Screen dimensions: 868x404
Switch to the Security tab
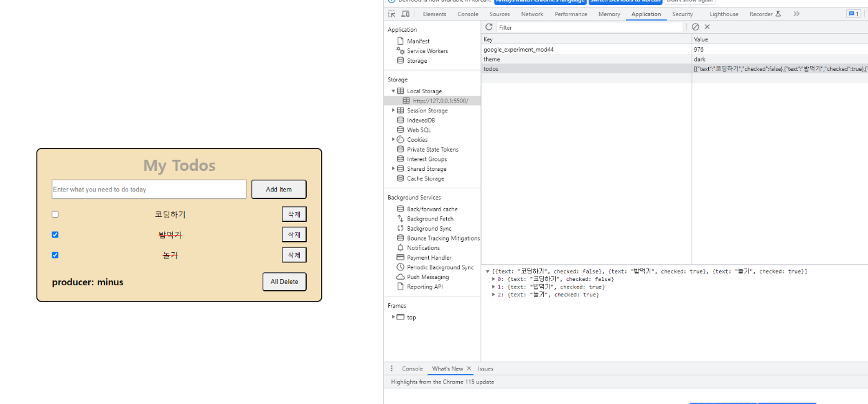(682, 14)
